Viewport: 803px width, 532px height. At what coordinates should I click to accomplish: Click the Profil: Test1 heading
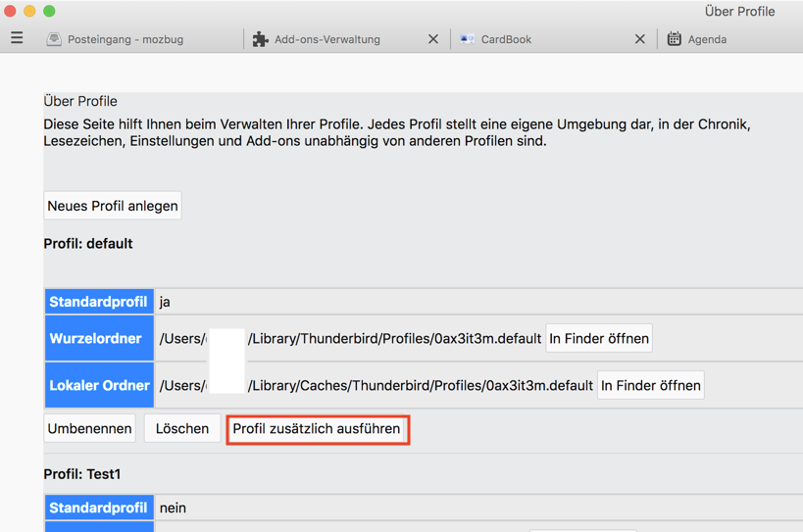(82, 474)
